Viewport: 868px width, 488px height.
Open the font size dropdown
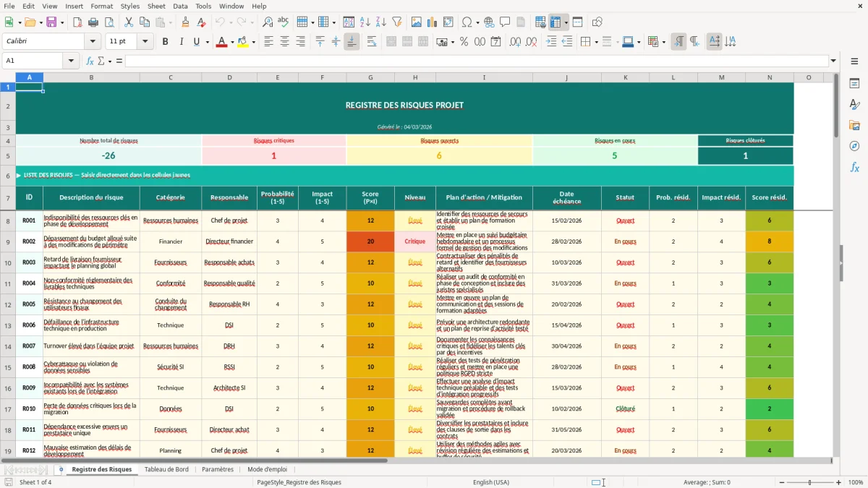[x=145, y=42]
